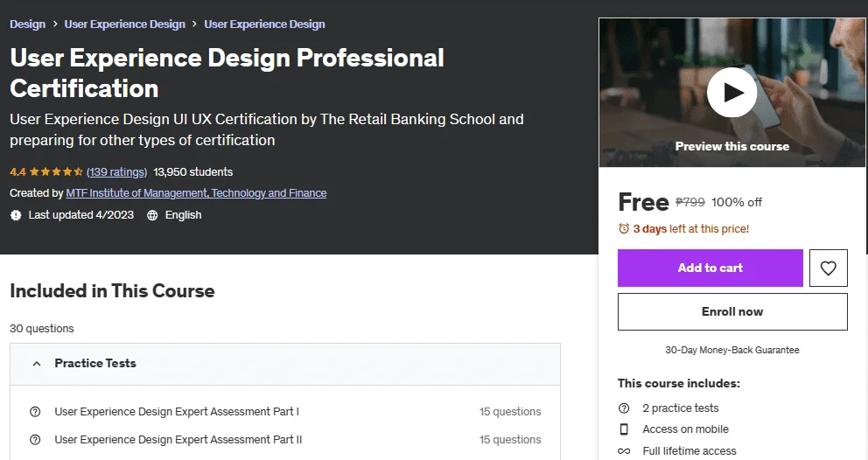The height and width of the screenshot is (460, 868).
Task: Add the course to cart
Action: [710, 268]
